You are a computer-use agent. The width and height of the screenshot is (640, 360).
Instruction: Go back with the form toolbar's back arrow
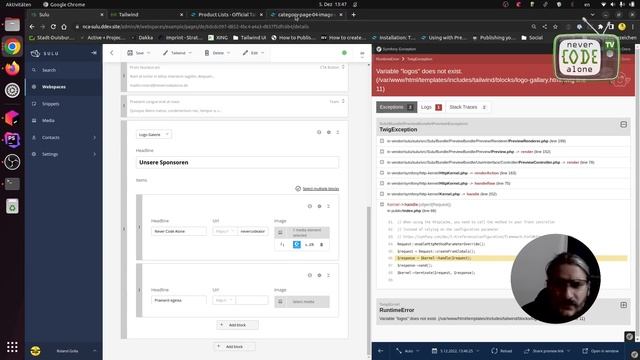[x=112, y=53]
